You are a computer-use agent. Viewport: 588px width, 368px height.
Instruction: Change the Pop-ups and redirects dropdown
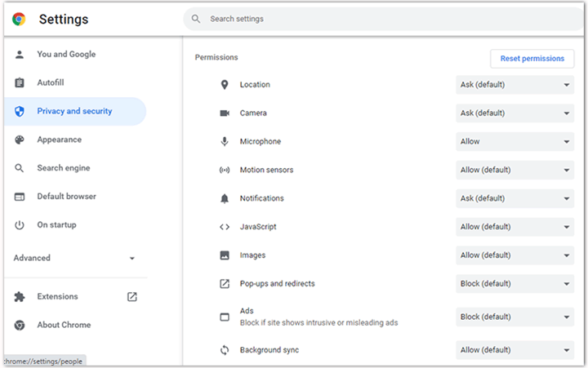click(514, 284)
